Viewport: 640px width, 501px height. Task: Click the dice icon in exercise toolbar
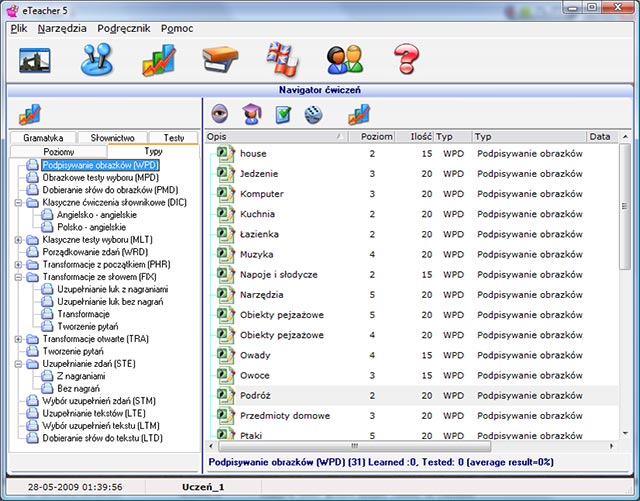pos(313,114)
